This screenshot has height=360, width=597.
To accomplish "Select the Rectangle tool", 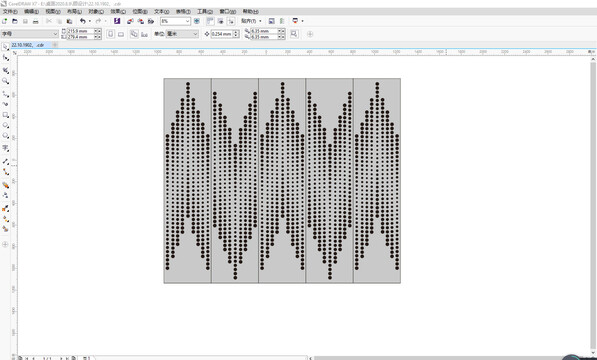I will coord(5,115).
